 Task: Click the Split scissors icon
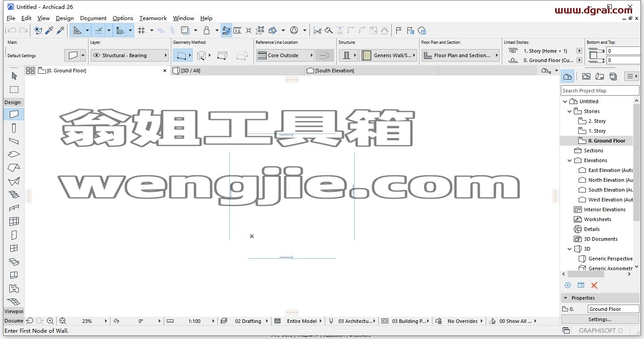(x=318, y=30)
